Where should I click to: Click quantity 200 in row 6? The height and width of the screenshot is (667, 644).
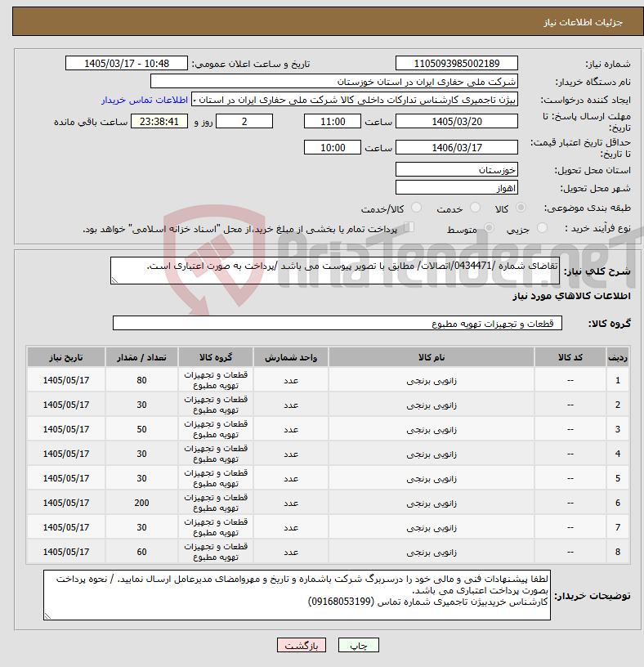click(141, 503)
